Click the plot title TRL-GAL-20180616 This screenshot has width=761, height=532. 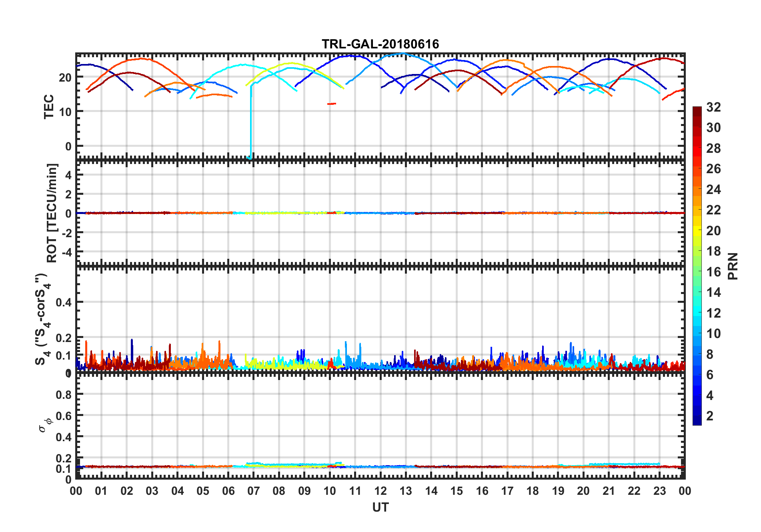[380, 44]
